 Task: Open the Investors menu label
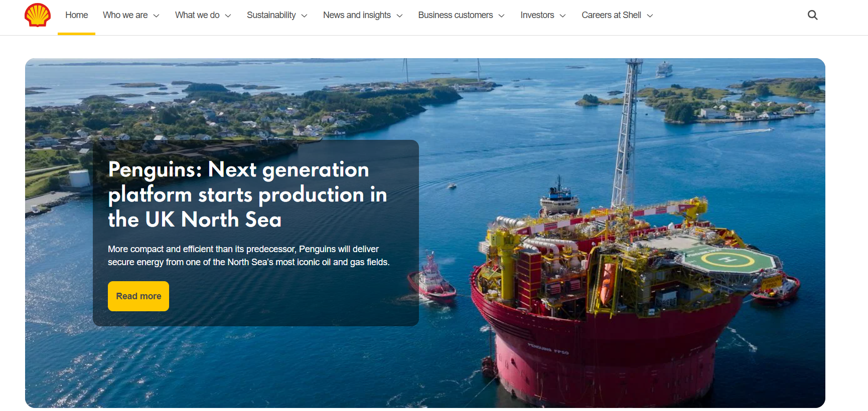pyautogui.click(x=537, y=15)
